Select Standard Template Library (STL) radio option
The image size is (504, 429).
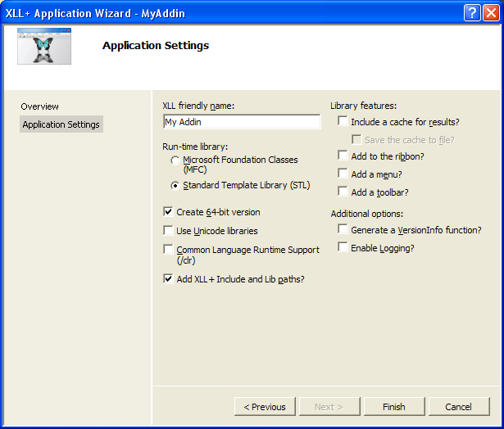pos(175,186)
